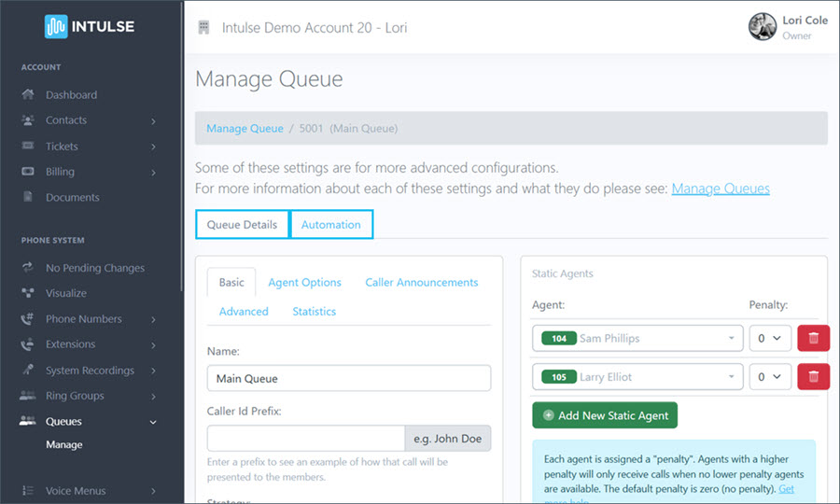840x504 pixels.
Task: Switch to the Automation tab
Action: [x=331, y=224]
